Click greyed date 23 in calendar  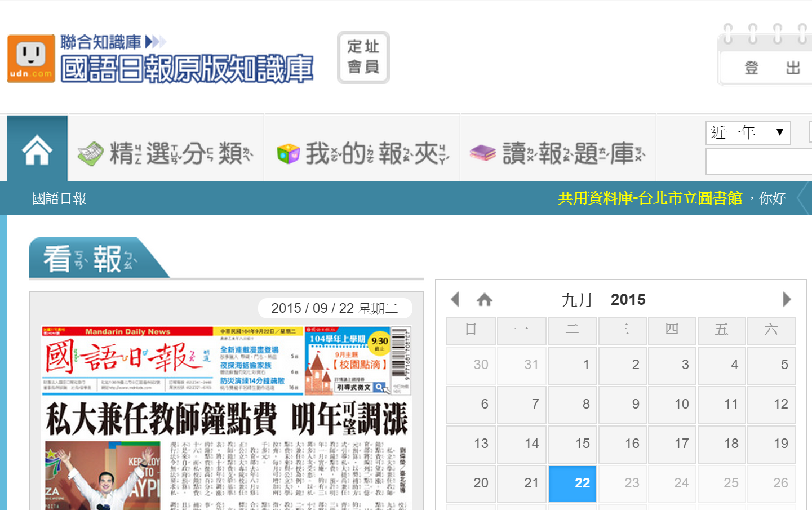tap(622, 484)
